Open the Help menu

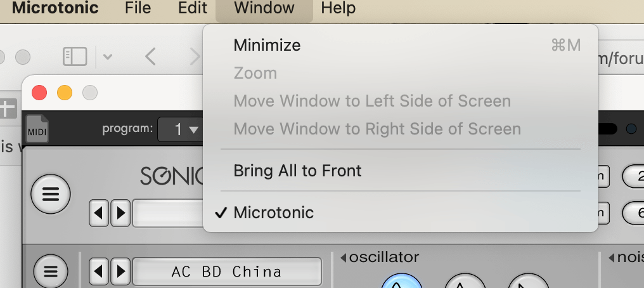click(338, 8)
